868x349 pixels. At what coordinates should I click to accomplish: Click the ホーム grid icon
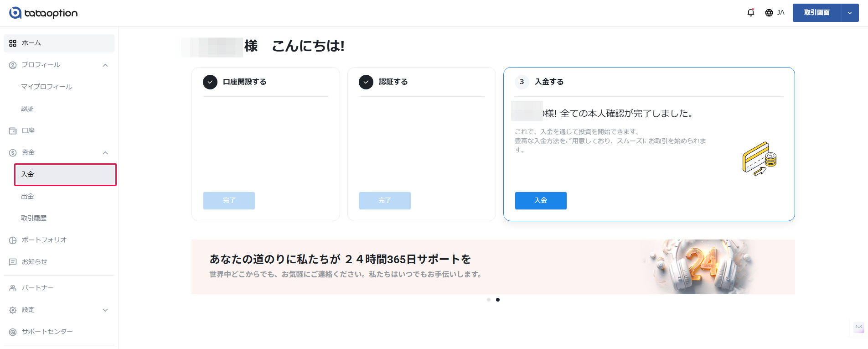[13, 43]
